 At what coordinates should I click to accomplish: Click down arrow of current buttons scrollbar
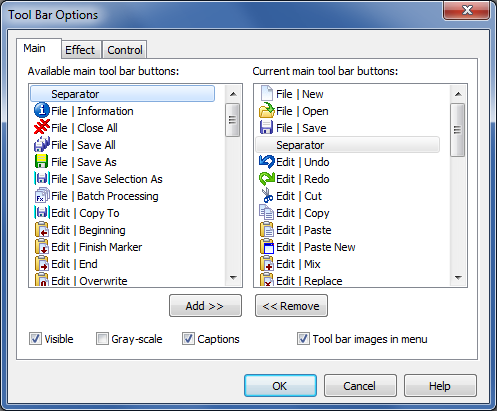pos(458,277)
